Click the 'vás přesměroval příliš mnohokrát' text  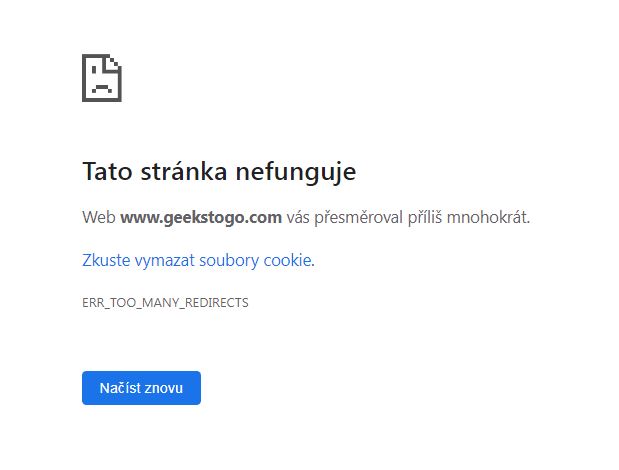click(x=408, y=217)
